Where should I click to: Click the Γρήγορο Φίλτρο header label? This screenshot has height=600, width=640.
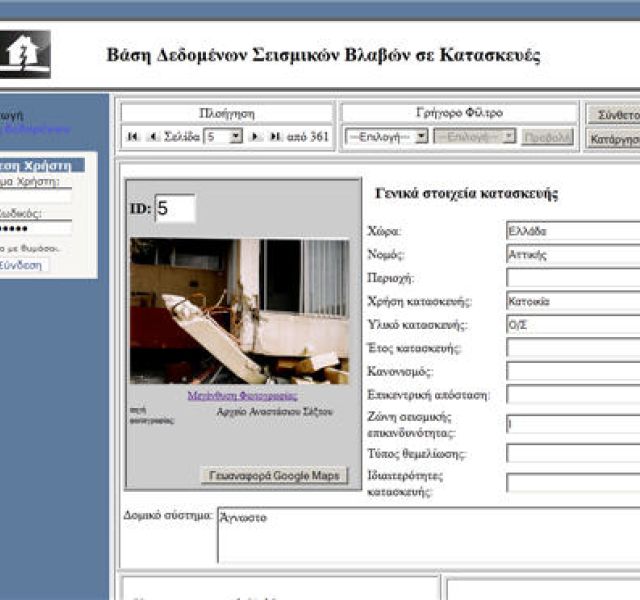pyautogui.click(x=460, y=113)
